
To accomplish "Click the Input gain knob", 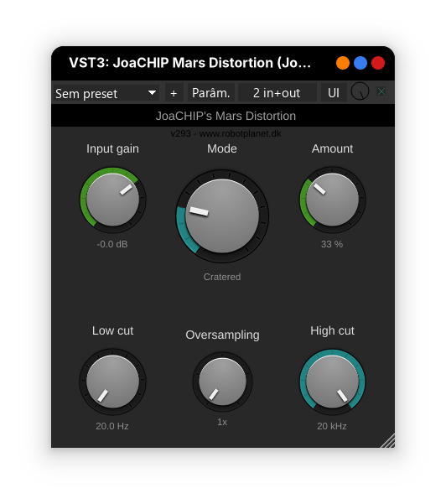I will (113, 200).
